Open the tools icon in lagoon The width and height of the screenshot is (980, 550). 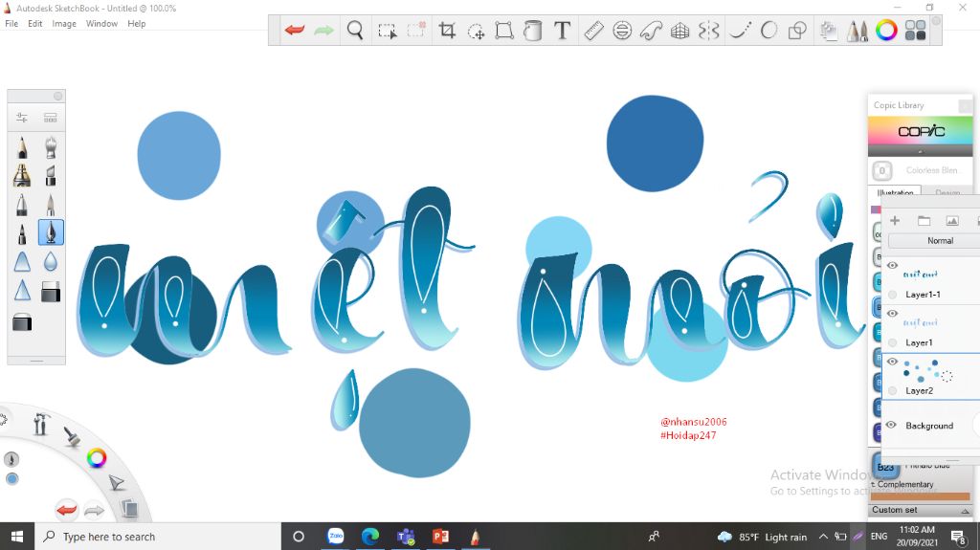(40, 424)
